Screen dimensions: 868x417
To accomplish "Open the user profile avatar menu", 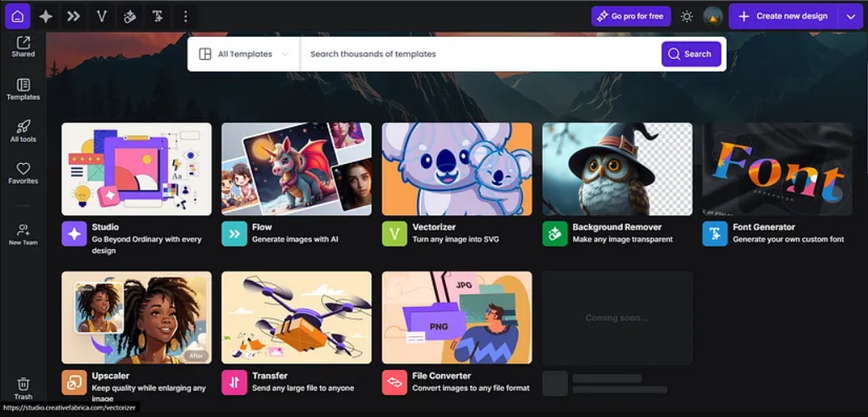I will (713, 16).
